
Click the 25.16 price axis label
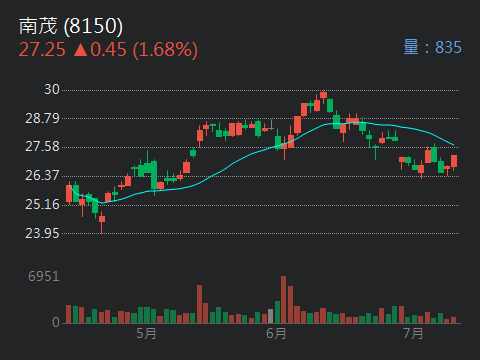click(42, 204)
